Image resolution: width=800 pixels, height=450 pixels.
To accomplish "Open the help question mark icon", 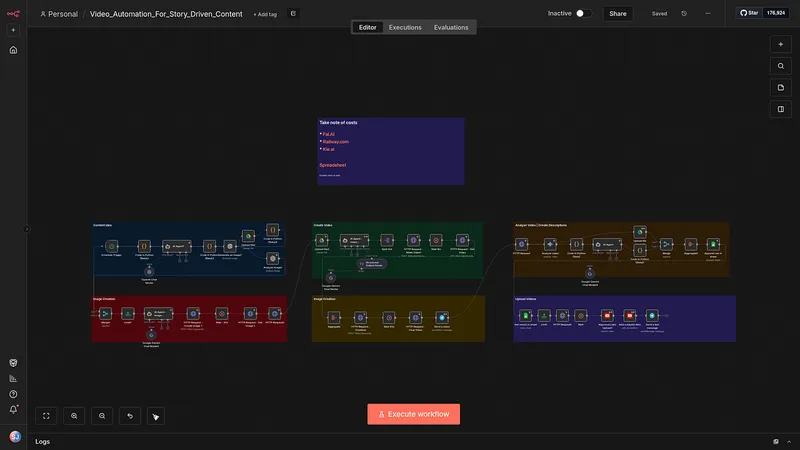I will point(13,394).
